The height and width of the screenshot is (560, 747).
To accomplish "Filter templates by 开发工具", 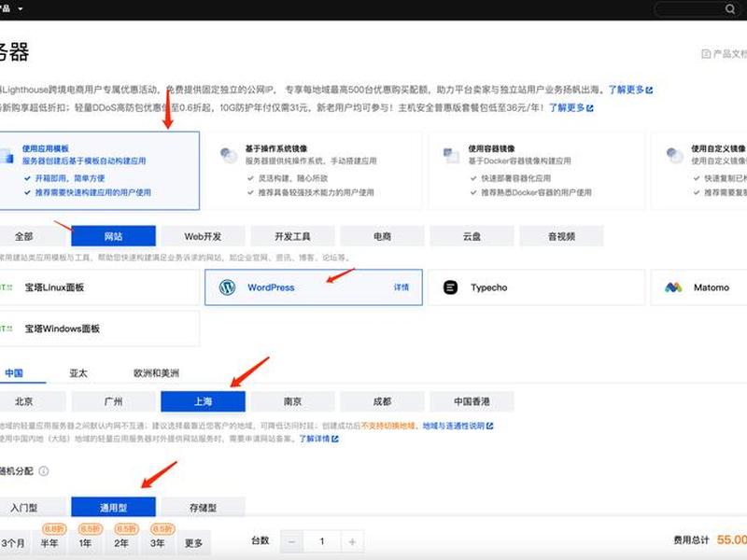I will click(292, 236).
